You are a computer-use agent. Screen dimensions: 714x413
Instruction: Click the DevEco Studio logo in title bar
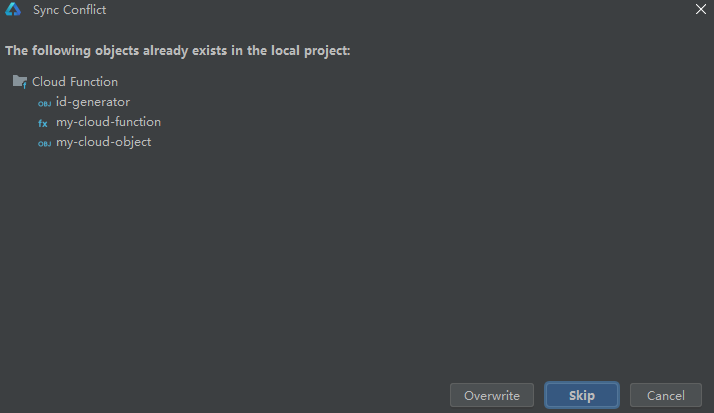pyautogui.click(x=13, y=10)
